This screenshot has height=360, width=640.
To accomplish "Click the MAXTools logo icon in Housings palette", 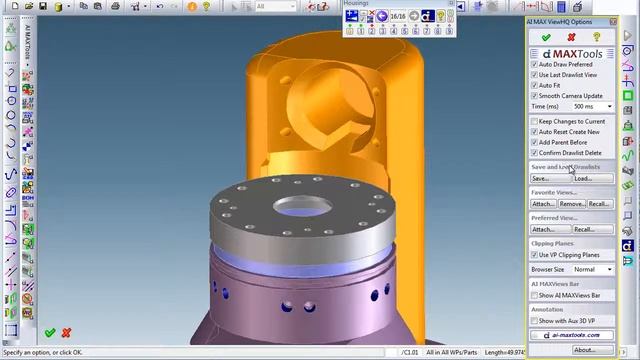I will 427,16.
